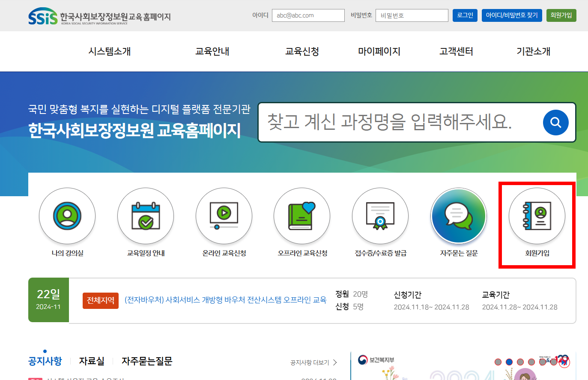Click the magnifier icon to search courses
The image size is (588, 380).
click(x=555, y=122)
